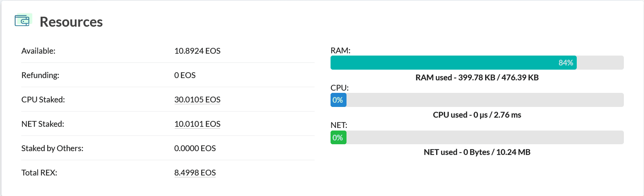Click the 0 EOS refunding value
The image size is (644, 196).
pos(185,75)
